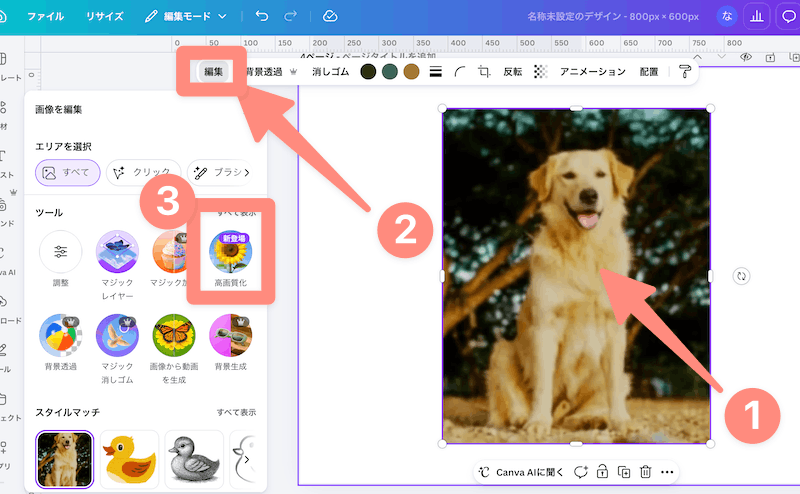Select the teal green color swatch
This screenshot has width=800, height=494.
390,72
